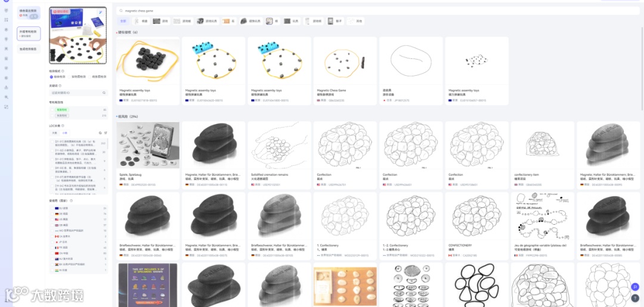Open the Solidified cremation remains result card
This screenshot has height=307, width=644.
(279, 155)
